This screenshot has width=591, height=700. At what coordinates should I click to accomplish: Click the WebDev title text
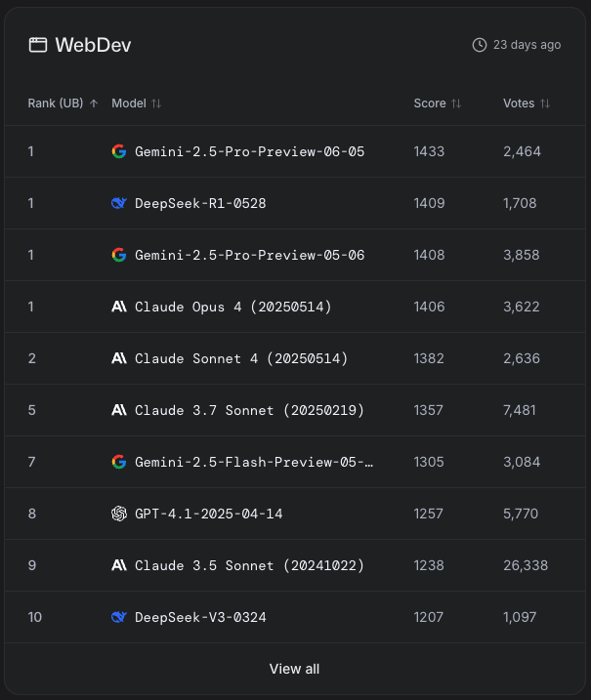93,45
